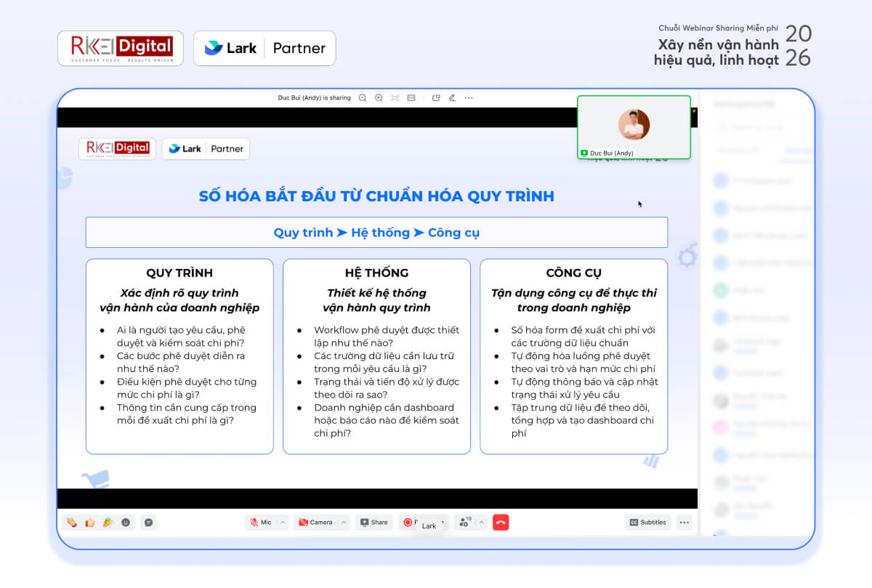The width and height of the screenshot is (872, 588).
Task: Select the annotation pen tool
Action: point(453,97)
